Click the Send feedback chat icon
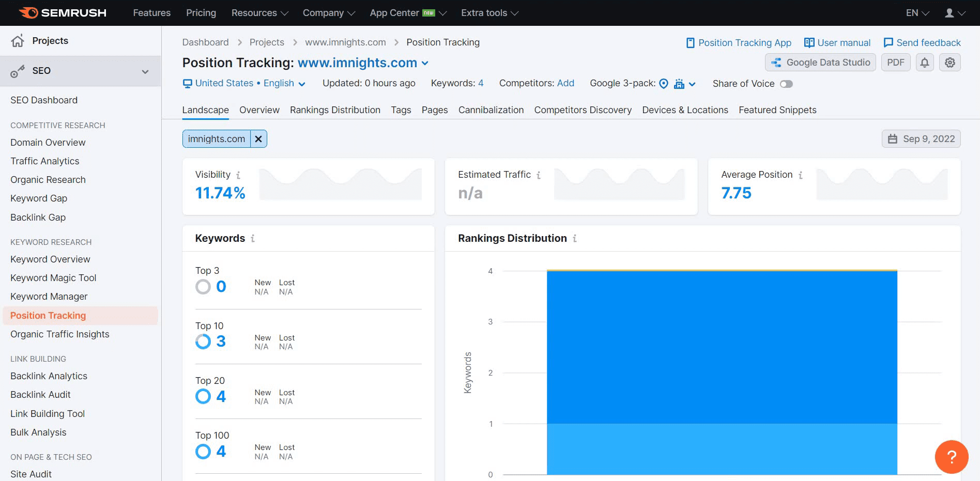 coord(889,43)
